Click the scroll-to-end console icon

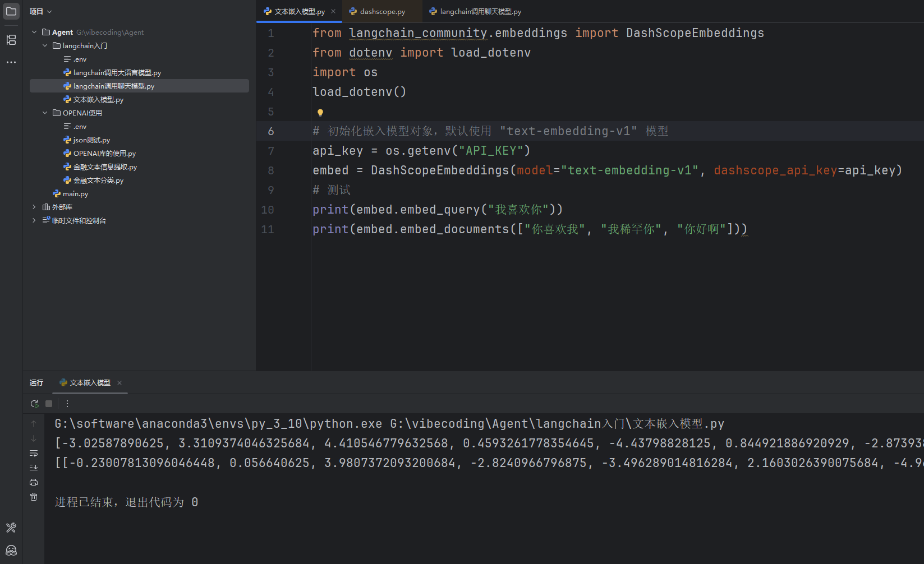[x=34, y=468]
